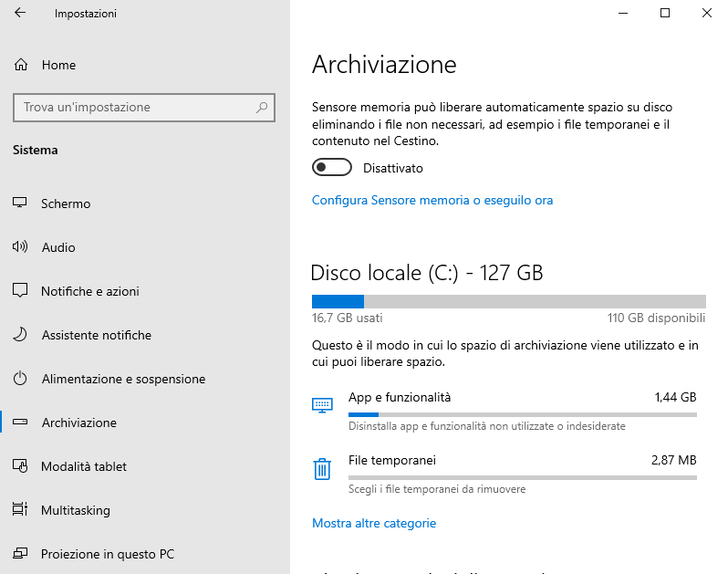Enable the Sensore memoria toggle
This screenshot has width=728, height=574.
(332, 168)
